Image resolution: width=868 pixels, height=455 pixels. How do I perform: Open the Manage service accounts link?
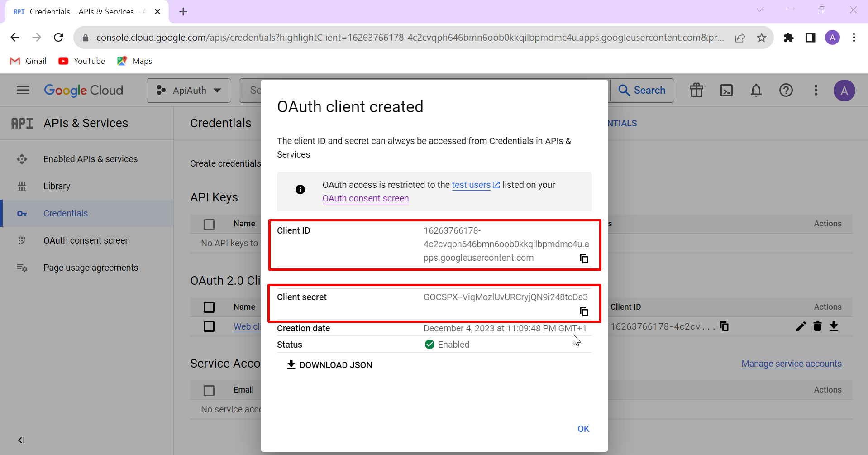tap(791, 364)
